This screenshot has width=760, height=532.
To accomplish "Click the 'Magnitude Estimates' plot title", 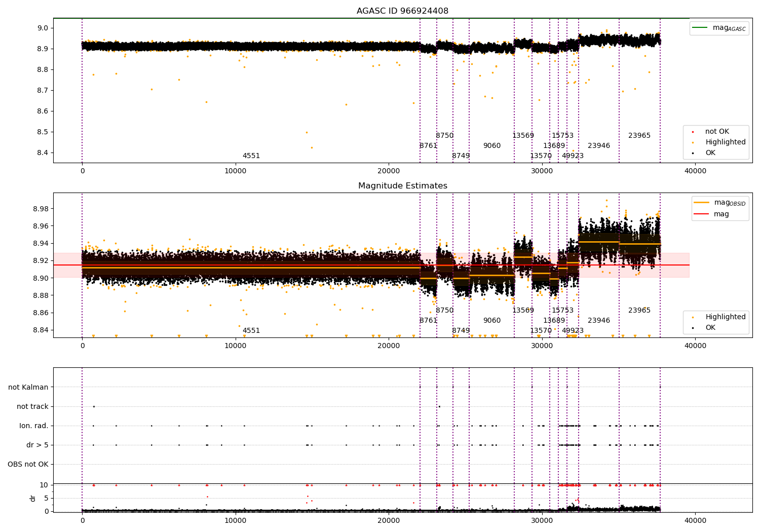I will coord(402,186).
